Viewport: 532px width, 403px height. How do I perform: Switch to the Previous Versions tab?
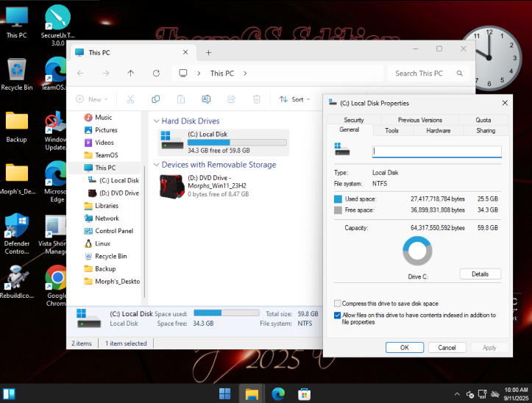(420, 120)
